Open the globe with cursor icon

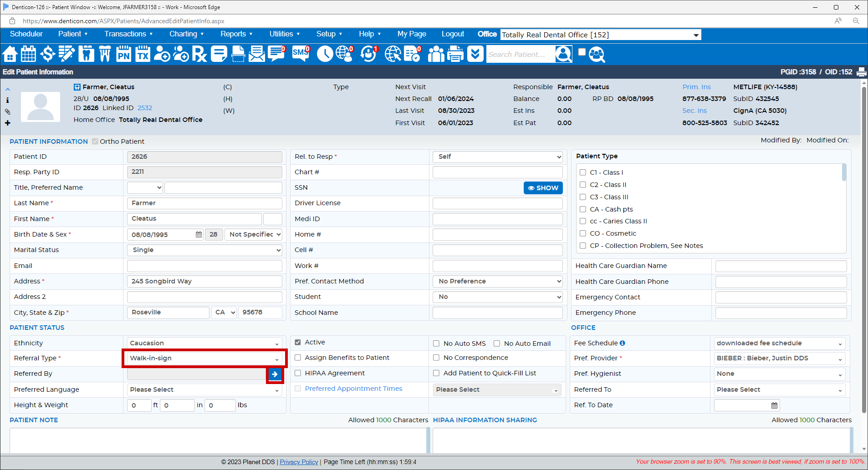coord(393,54)
